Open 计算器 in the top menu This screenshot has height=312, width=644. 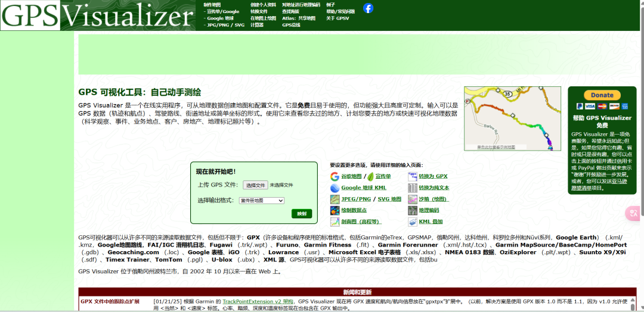point(257,24)
